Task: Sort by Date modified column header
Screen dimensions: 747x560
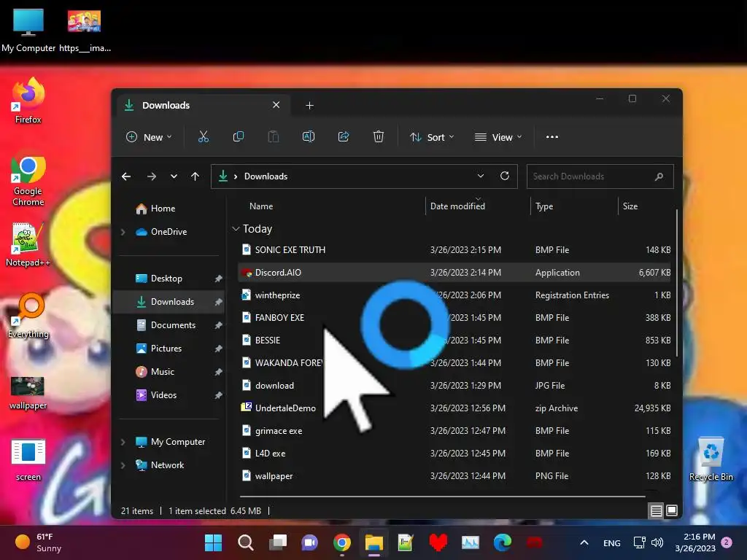Action: coord(457,206)
